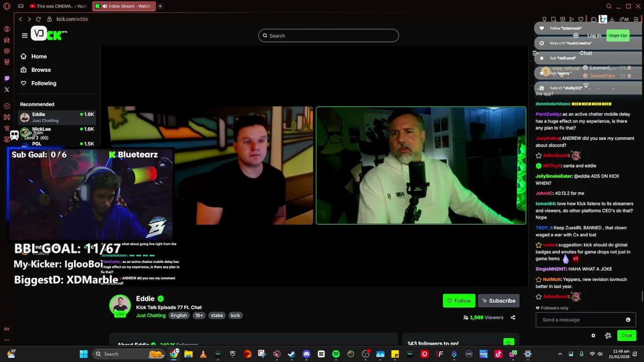644x362 pixels.
Task: Switch to the YouTube 'This was CINEMA' tab
Action: [x=58, y=6]
